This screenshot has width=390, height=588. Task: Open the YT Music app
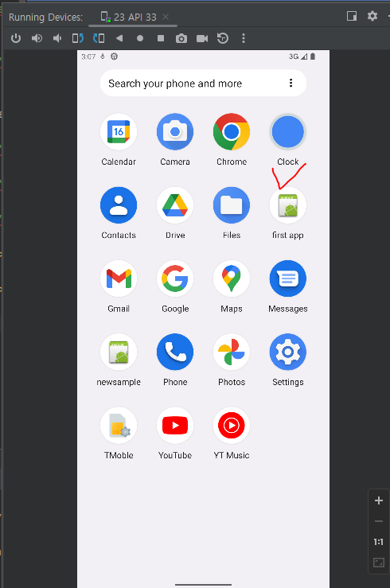point(232,425)
